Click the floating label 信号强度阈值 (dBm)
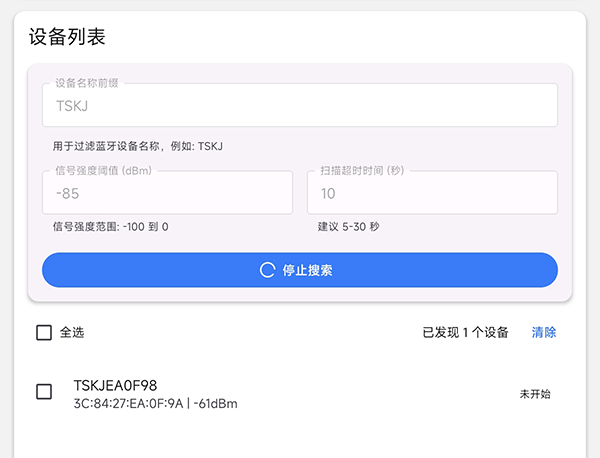Screen dimensions: 600x458 pyautogui.click(x=102, y=171)
